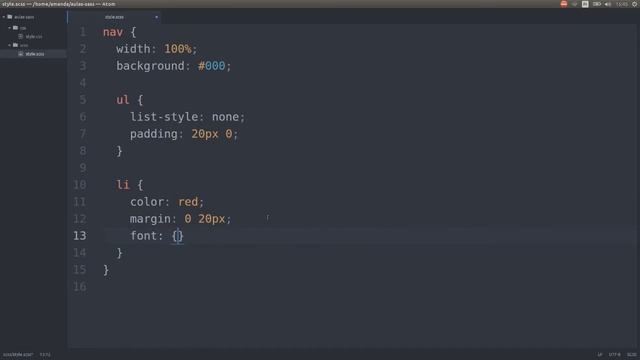
Task: Select style.scss file in tree view
Action: point(35,53)
